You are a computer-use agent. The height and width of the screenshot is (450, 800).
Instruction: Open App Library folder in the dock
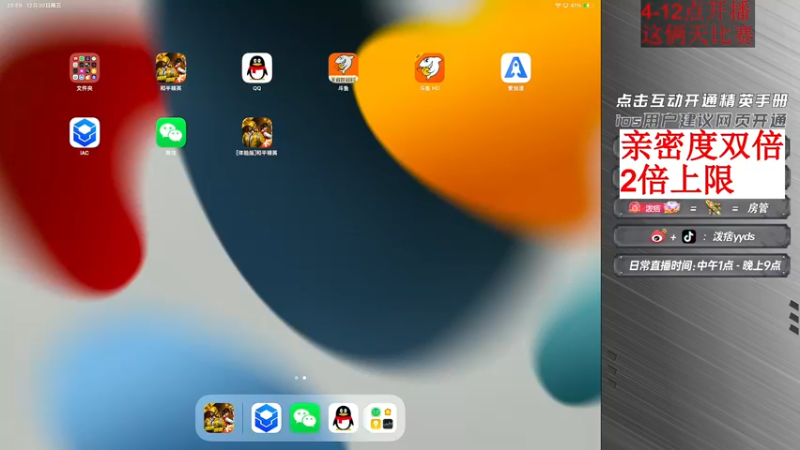tap(382, 418)
